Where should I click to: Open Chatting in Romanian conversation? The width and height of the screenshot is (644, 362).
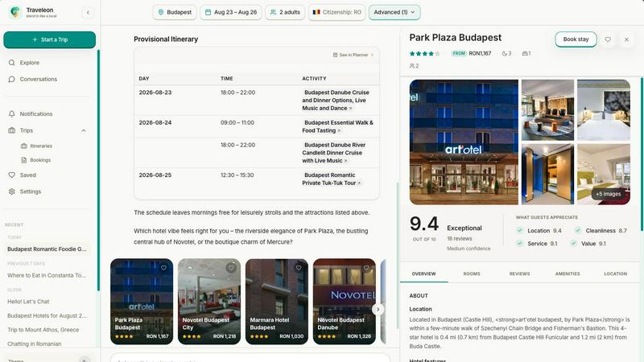pos(34,343)
